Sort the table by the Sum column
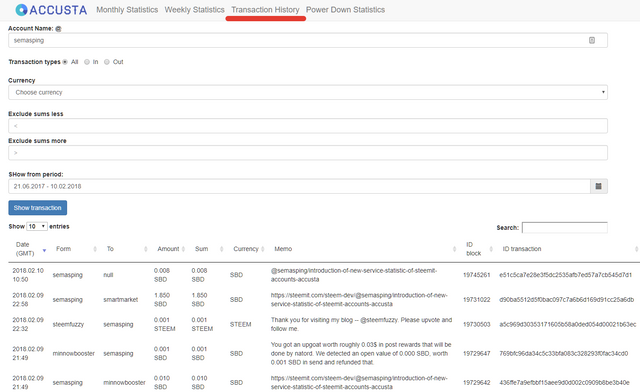 click(x=221, y=249)
